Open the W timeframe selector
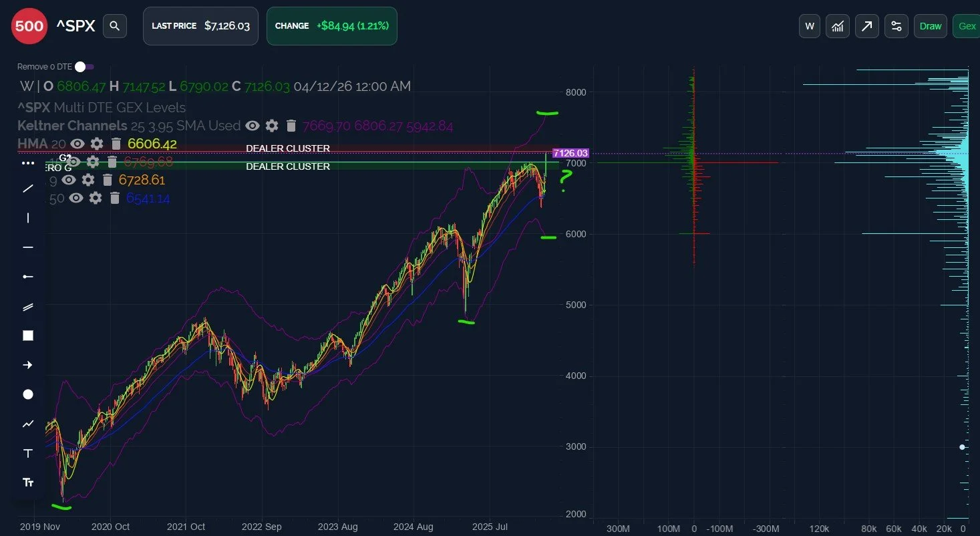This screenshot has height=536, width=980. pyautogui.click(x=809, y=26)
